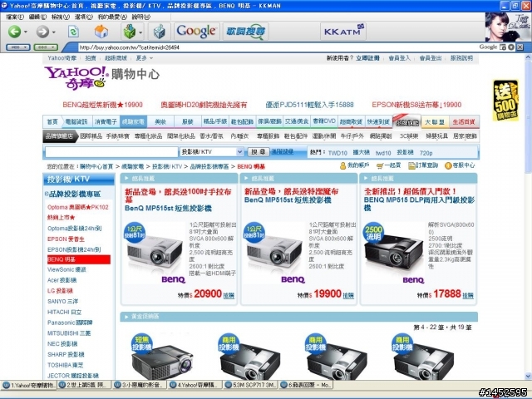Click the 會員登入 login link

tap(399, 58)
